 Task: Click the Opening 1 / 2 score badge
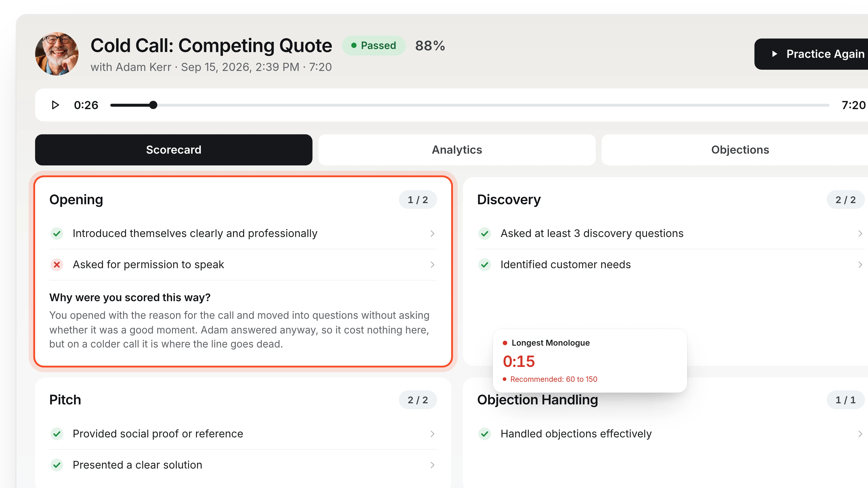pos(418,200)
